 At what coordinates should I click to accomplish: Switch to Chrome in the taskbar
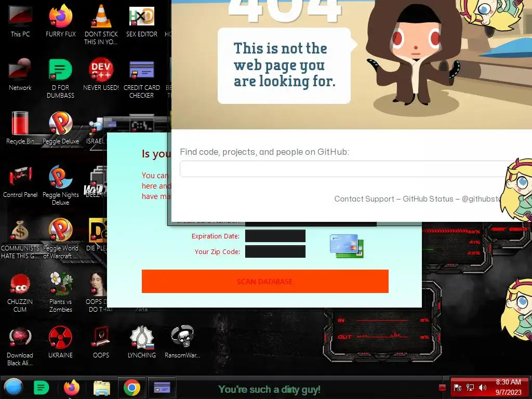[x=132, y=387]
